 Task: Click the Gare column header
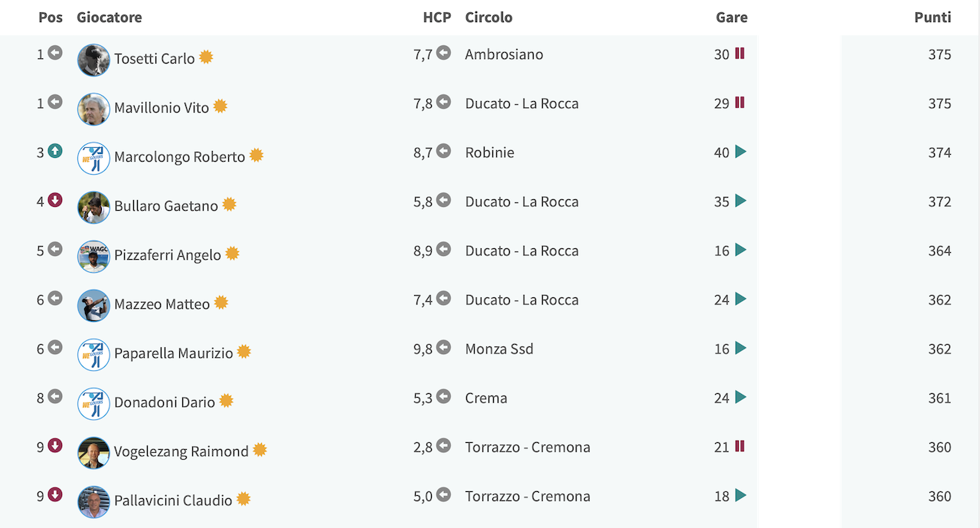click(732, 17)
